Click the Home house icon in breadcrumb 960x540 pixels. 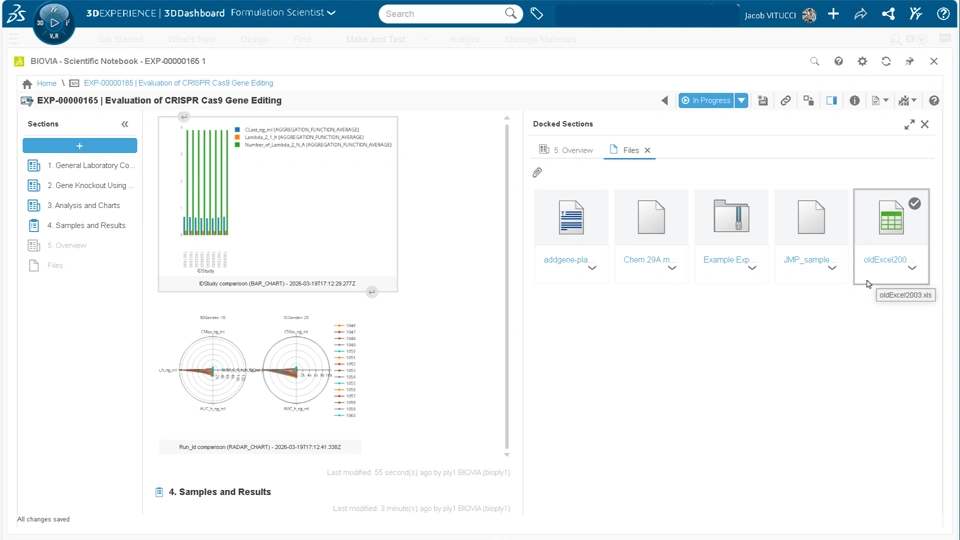click(27, 83)
